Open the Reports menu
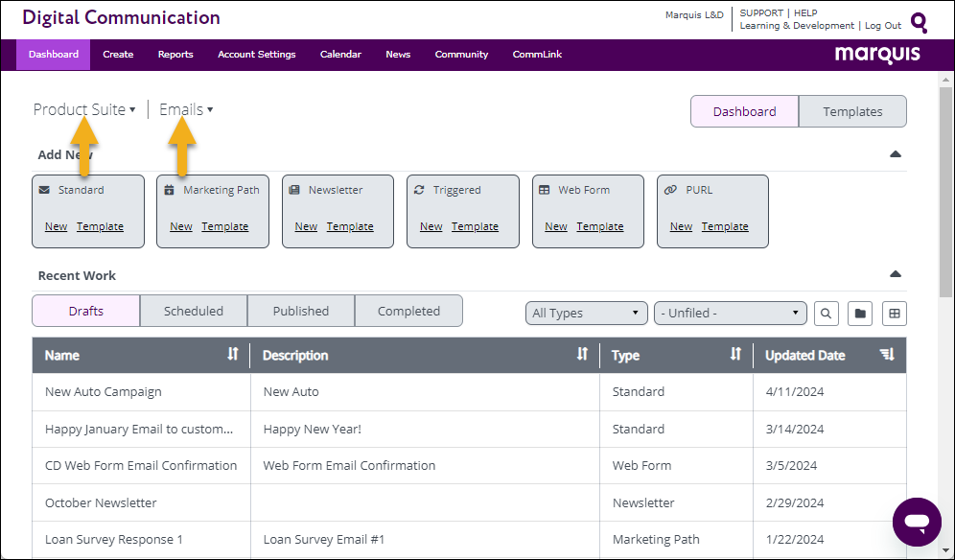955x560 pixels. [x=175, y=55]
